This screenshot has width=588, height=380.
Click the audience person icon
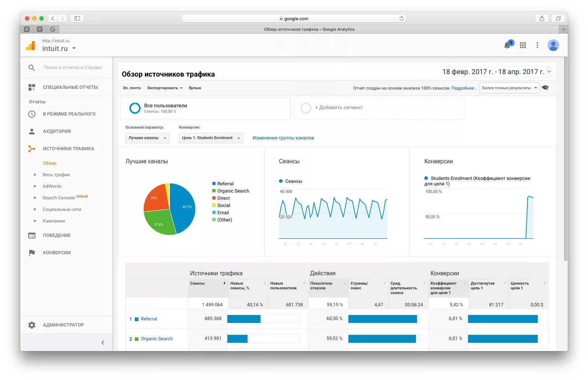32,131
